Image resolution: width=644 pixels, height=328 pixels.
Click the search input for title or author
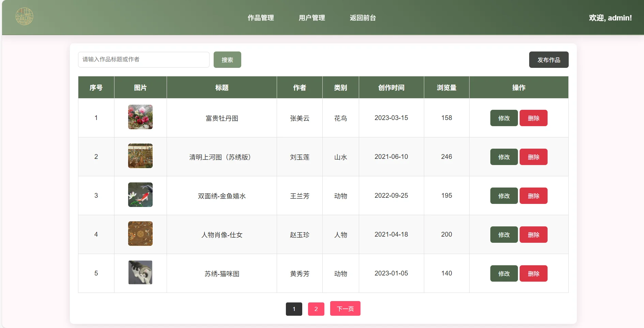pos(143,59)
